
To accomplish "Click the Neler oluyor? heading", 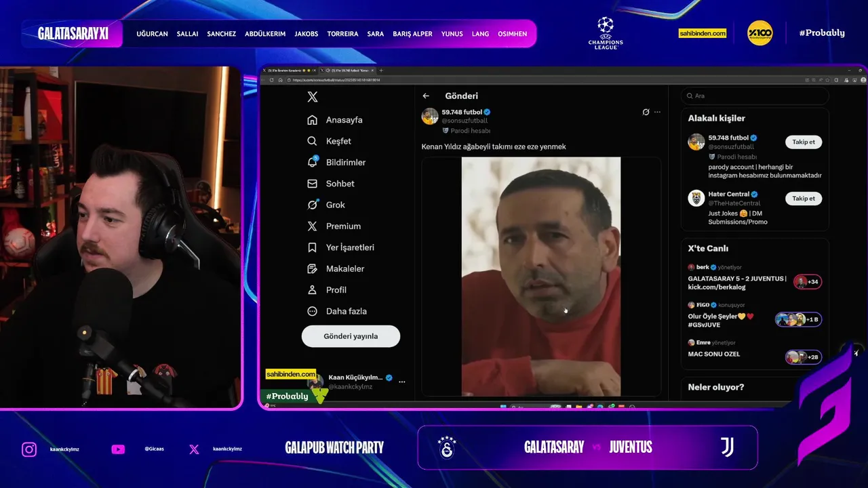I will (716, 388).
